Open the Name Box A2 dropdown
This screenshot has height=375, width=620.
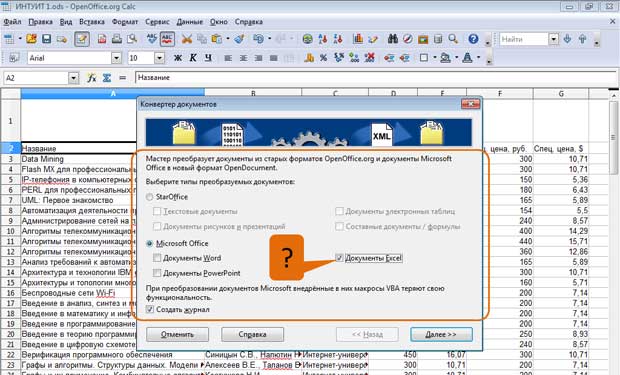pos(74,78)
